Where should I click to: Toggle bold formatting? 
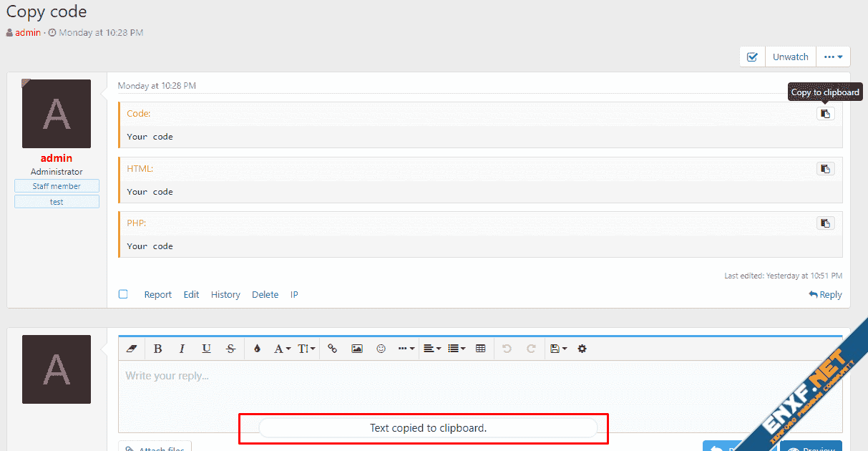tap(157, 349)
